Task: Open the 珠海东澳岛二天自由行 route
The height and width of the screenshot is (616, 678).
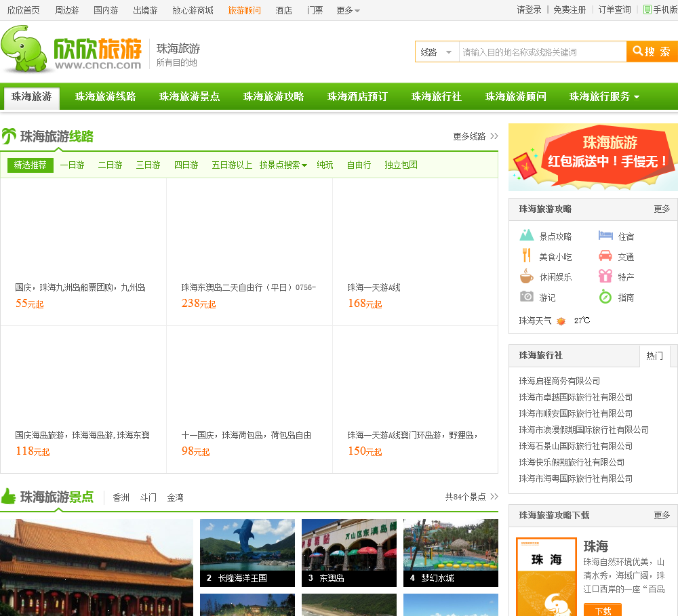Action: (x=249, y=287)
